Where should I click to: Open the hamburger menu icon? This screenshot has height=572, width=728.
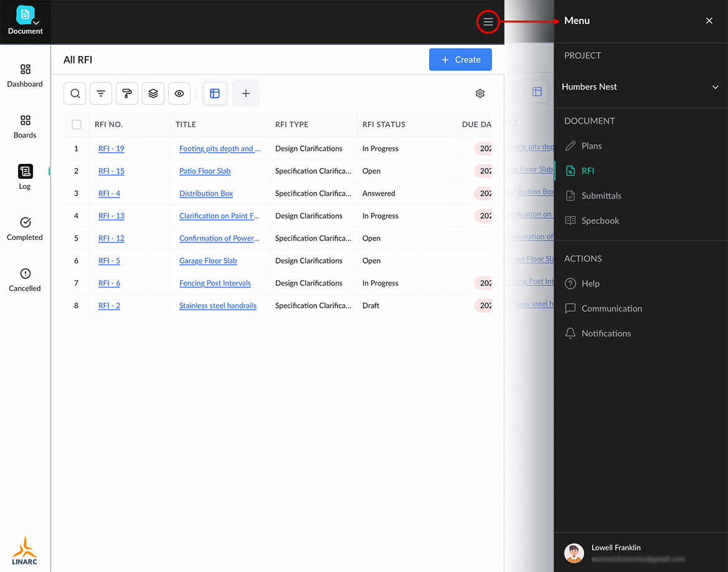click(488, 22)
